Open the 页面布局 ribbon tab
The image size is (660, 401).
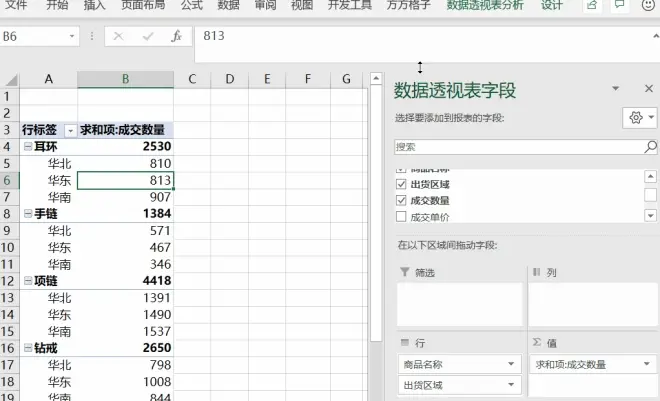pyautogui.click(x=143, y=5)
